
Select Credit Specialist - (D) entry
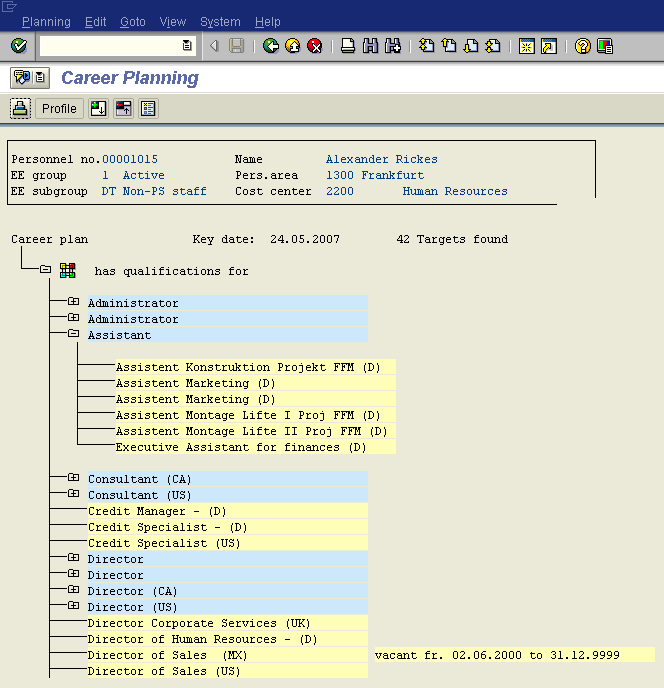pyautogui.click(x=227, y=527)
